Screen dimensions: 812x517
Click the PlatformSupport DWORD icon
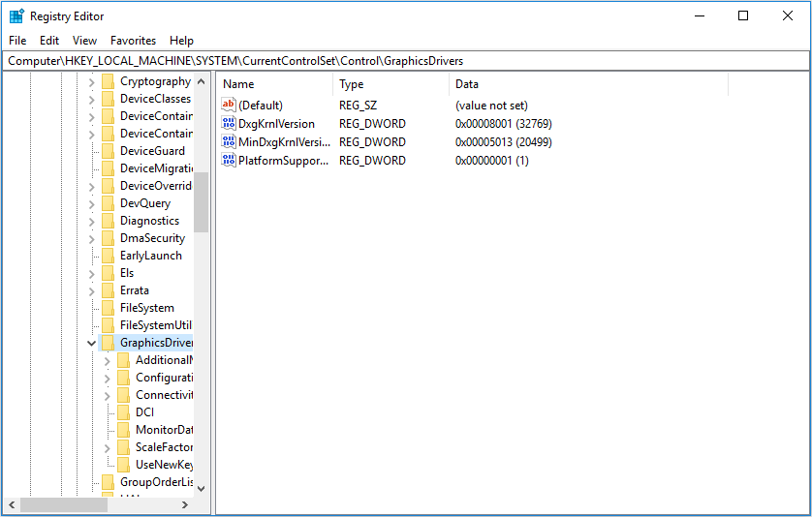pos(229,160)
